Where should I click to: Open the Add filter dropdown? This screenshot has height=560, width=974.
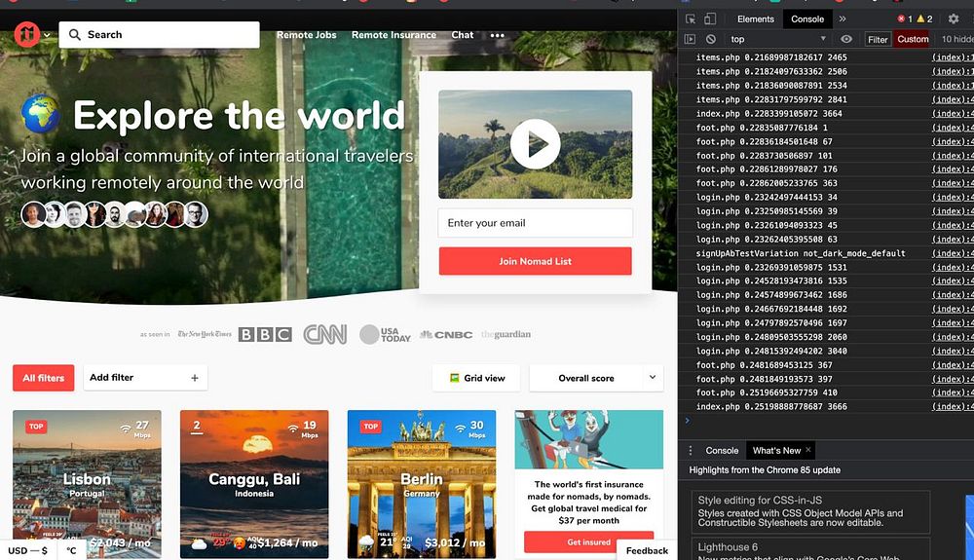[145, 378]
